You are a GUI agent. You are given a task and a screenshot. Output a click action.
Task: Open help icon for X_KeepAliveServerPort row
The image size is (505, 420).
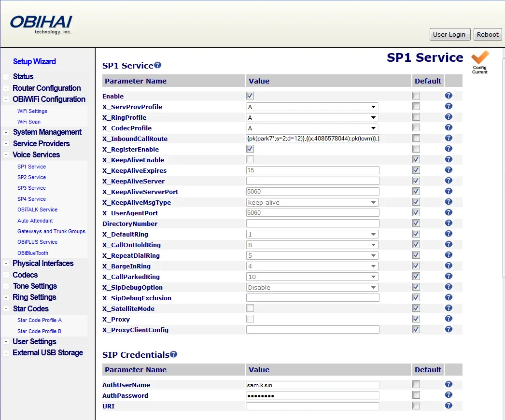click(449, 191)
